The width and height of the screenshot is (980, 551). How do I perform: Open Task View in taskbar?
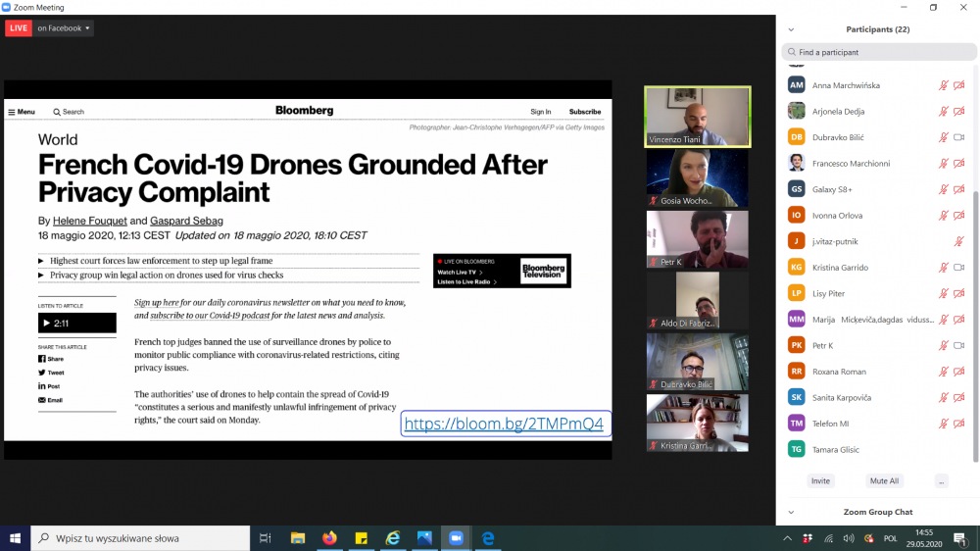pyautogui.click(x=265, y=538)
